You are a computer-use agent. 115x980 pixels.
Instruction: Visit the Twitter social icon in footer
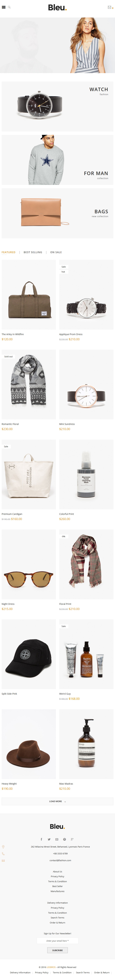pos(49,839)
